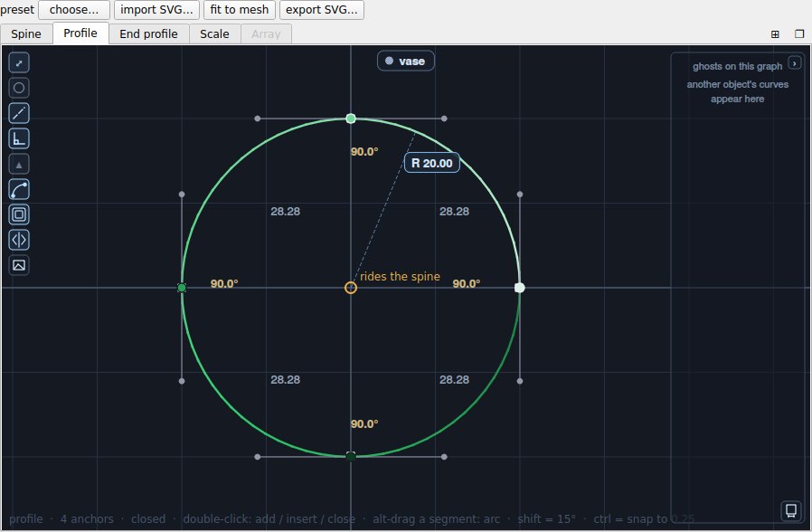The width and height of the screenshot is (812, 532).
Task: Click the top anchor's right tangent handle
Action: point(444,119)
